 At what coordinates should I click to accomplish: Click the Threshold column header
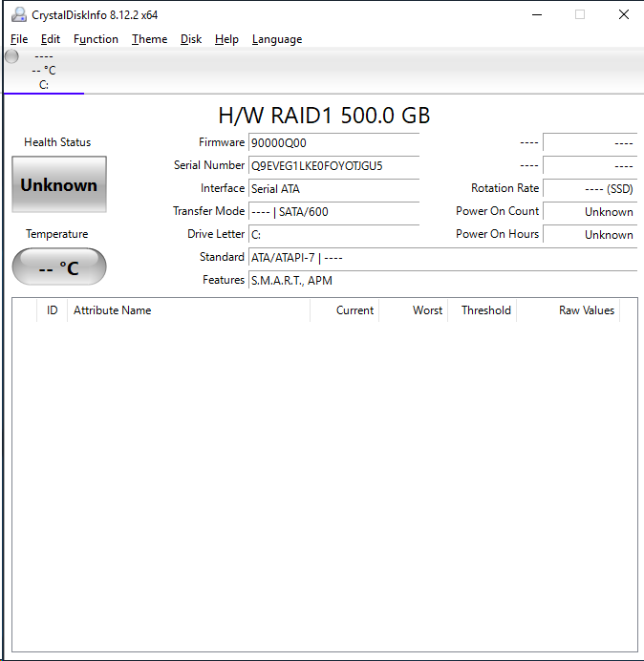pos(485,310)
